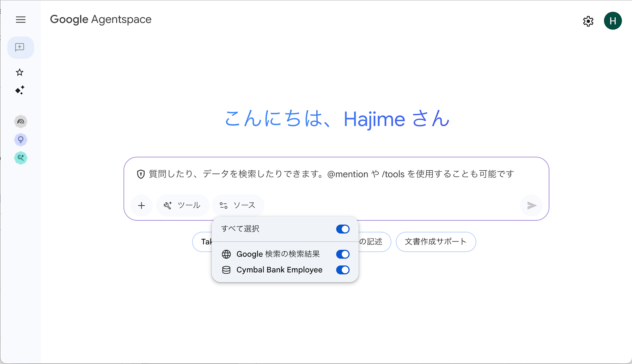Disable the Google 検索の検索結果 source toggle

[x=343, y=254]
